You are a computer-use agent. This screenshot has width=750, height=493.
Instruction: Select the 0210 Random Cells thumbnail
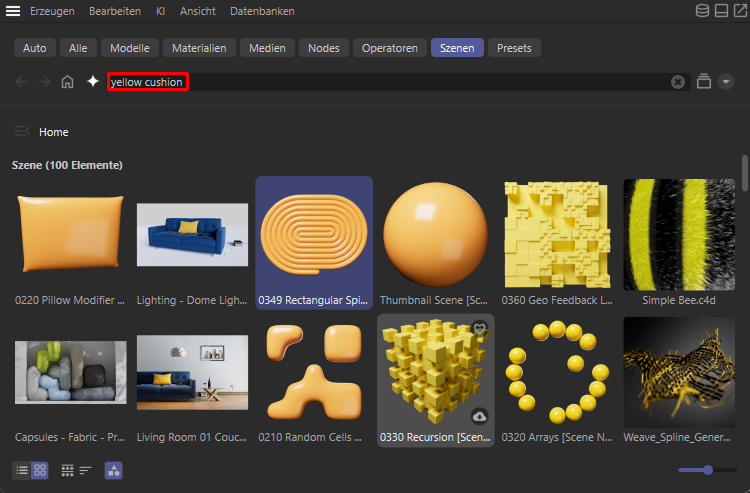(x=314, y=372)
